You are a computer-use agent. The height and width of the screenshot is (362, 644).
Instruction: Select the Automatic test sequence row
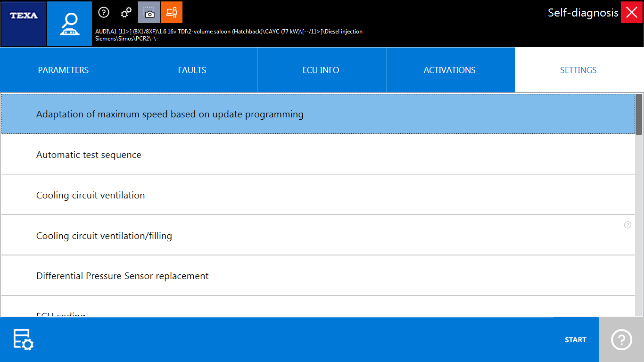318,155
